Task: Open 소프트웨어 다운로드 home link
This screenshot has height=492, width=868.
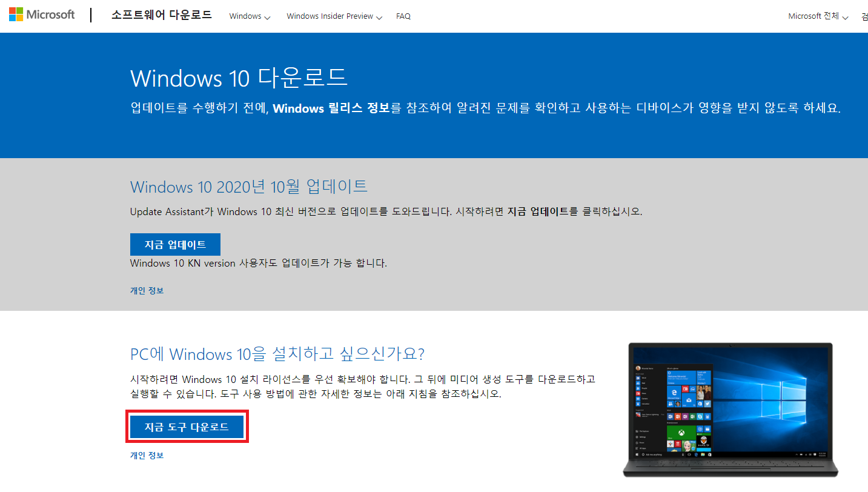Action: [x=161, y=16]
